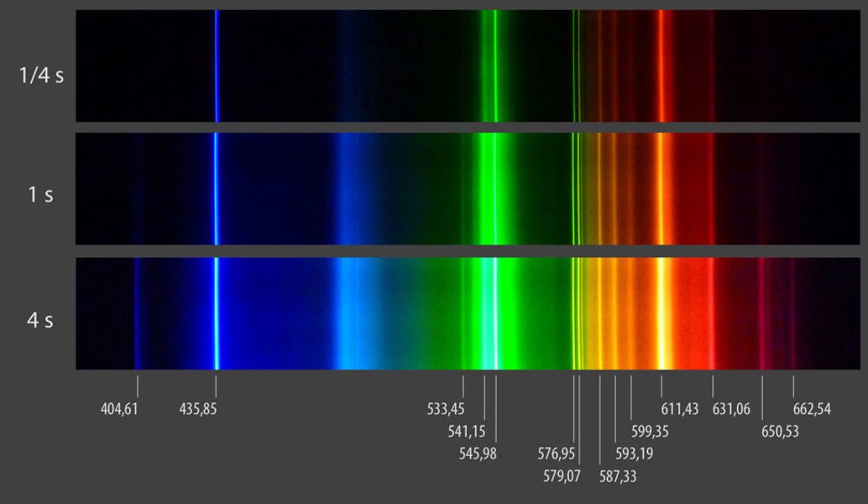Select the 611,43 wavelength label
868x504 pixels.
tap(680, 409)
